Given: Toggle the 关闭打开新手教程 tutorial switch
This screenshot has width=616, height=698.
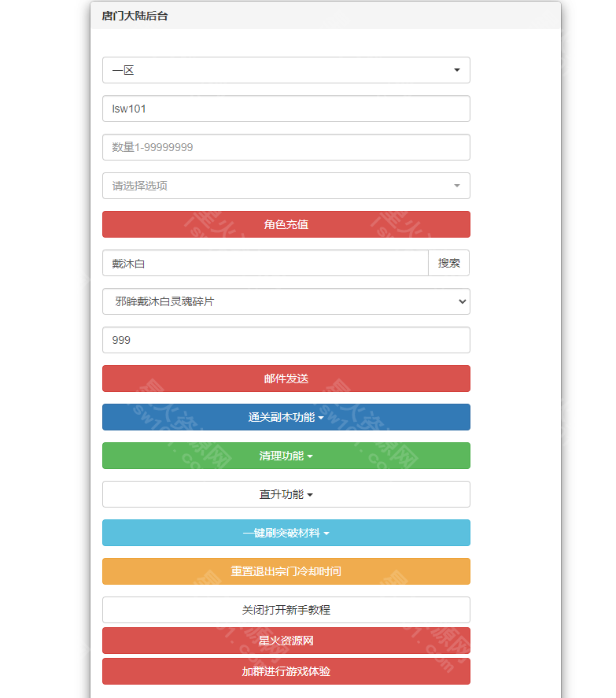Looking at the screenshot, I should (x=286, y=610).
